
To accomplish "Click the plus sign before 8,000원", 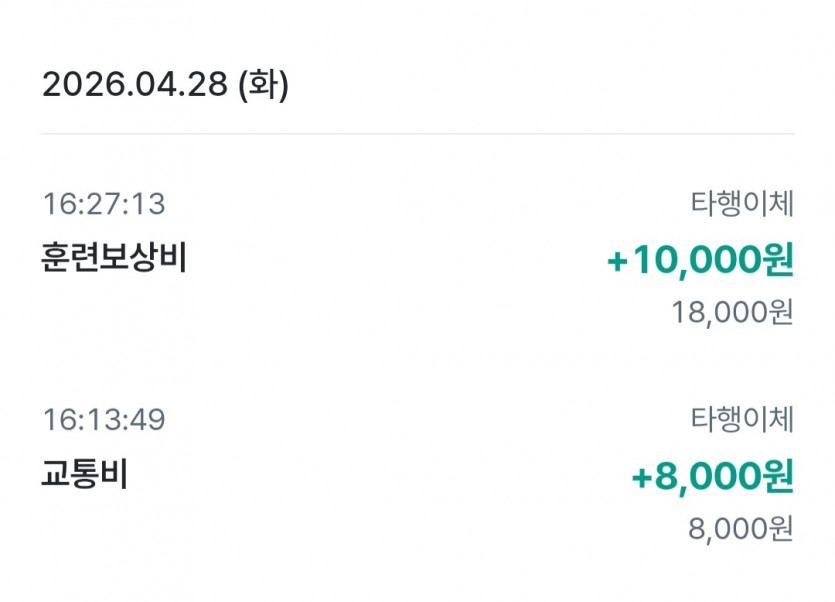I will click(642, 478).
